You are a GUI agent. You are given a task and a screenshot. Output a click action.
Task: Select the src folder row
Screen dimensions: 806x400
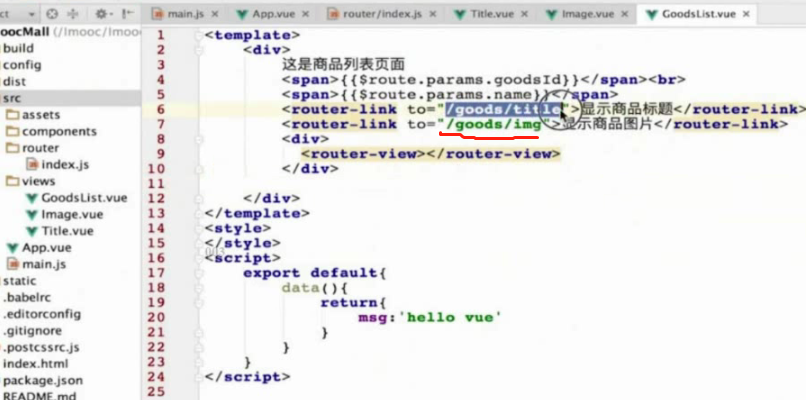point(70,98)
